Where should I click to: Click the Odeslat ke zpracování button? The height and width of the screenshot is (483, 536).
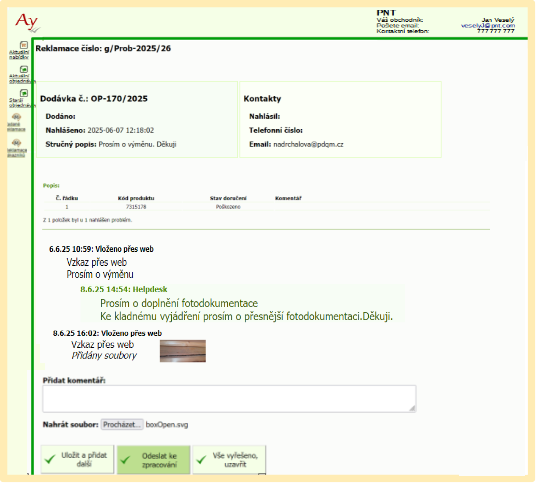click(153, 460)
